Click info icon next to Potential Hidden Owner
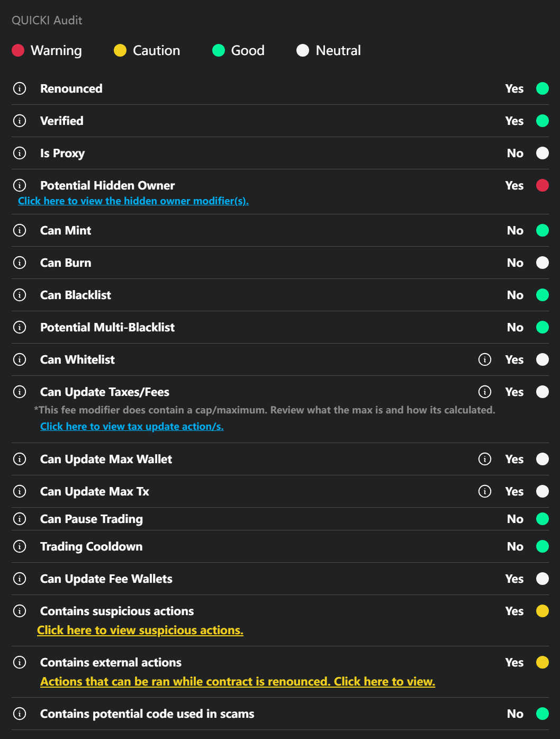Image resolution: width=560 pixels, height=739 pixels. (20, 185)
